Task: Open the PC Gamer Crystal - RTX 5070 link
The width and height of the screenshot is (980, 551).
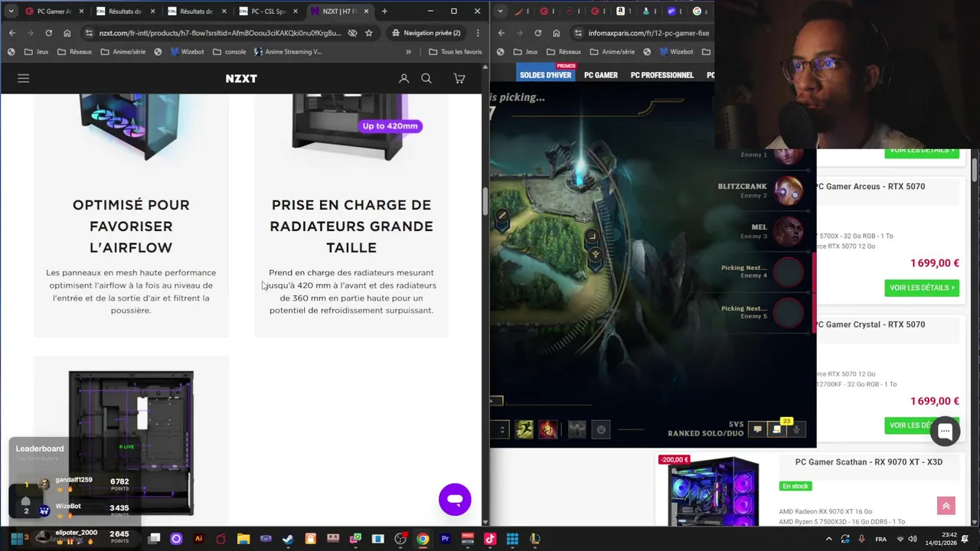Action: tap(871, 324)
